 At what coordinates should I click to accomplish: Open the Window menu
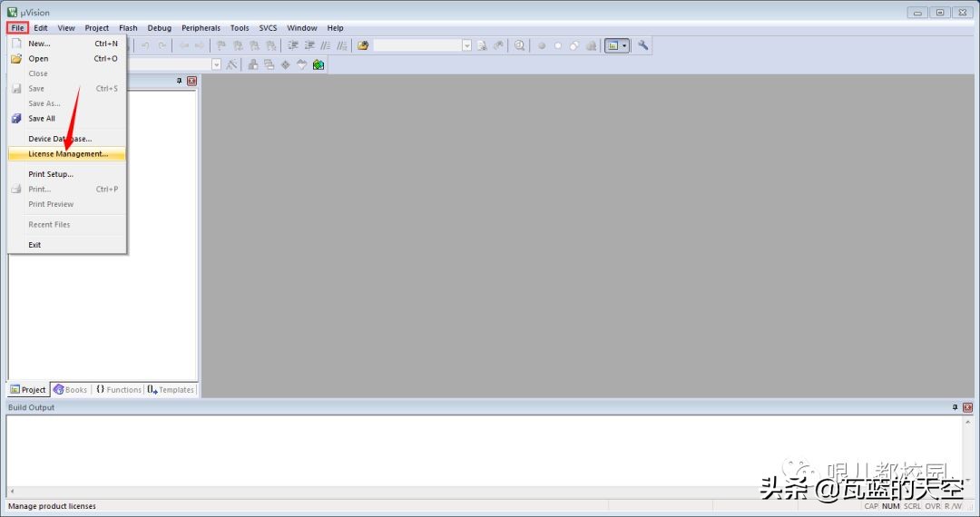302,27
